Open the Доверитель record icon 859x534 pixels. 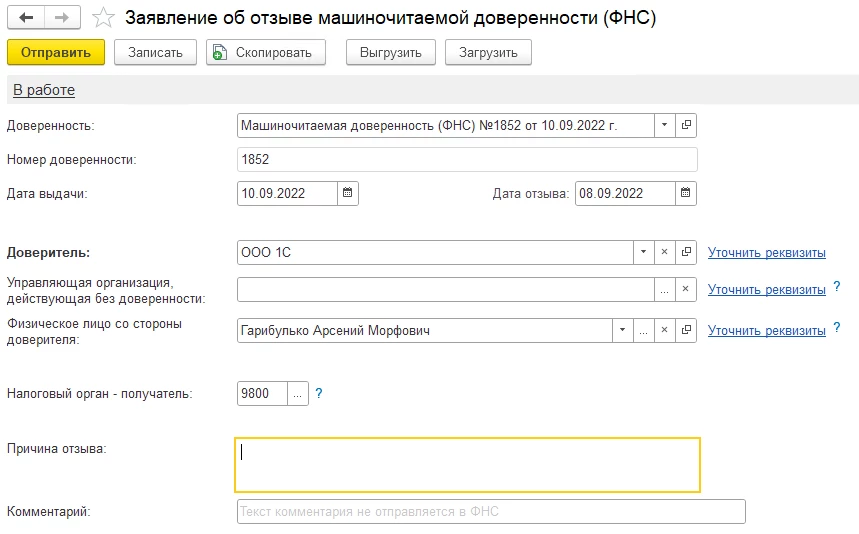coord(686,253)
